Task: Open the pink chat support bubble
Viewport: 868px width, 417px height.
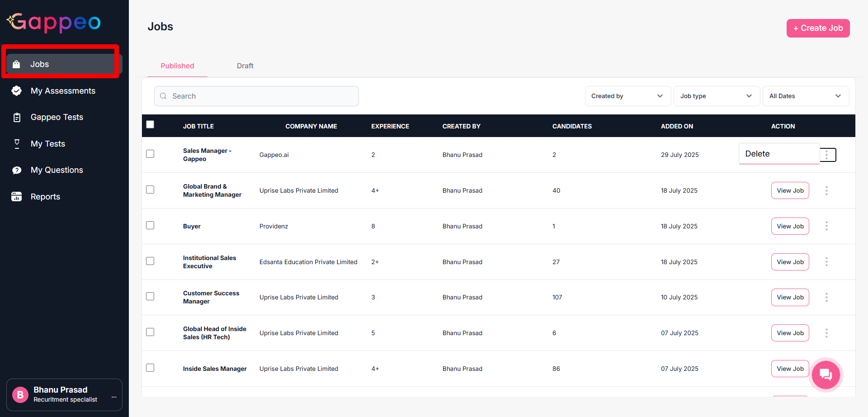Action: 826,374
